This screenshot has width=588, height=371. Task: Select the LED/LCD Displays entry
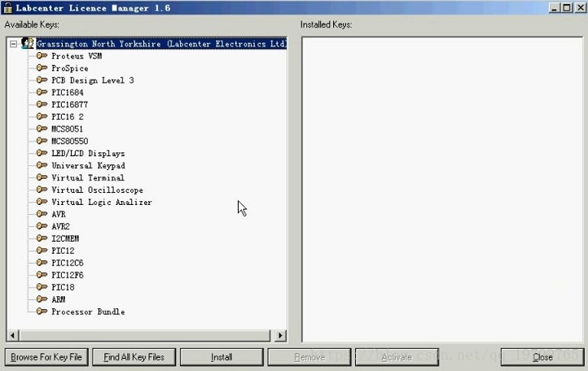click(88, 153)
